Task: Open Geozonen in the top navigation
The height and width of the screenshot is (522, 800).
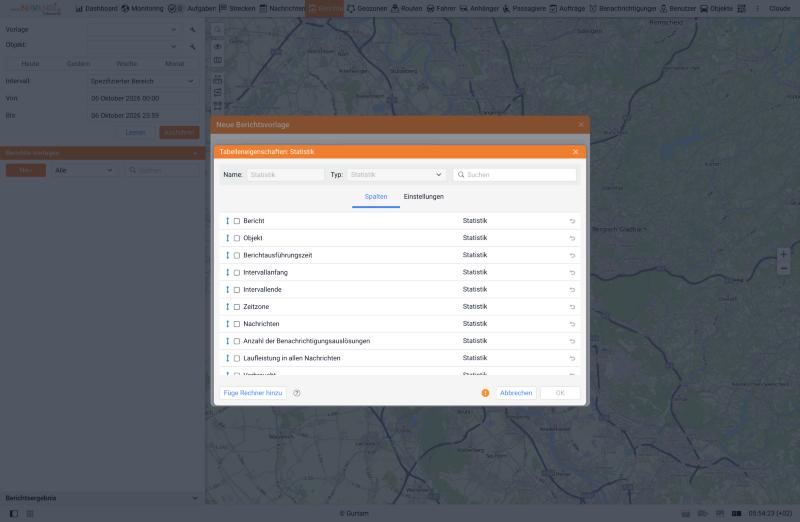Action: pos(367,8)
